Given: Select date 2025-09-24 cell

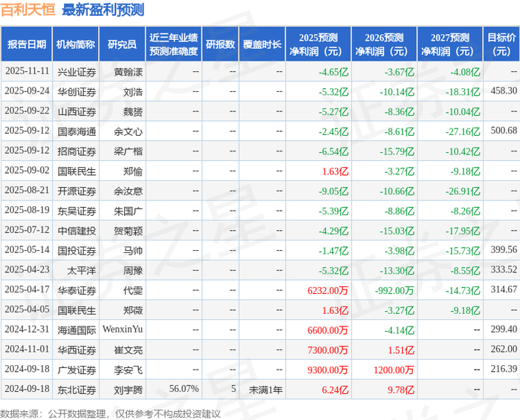Looking at the screenshot, I should coord(27,91).
